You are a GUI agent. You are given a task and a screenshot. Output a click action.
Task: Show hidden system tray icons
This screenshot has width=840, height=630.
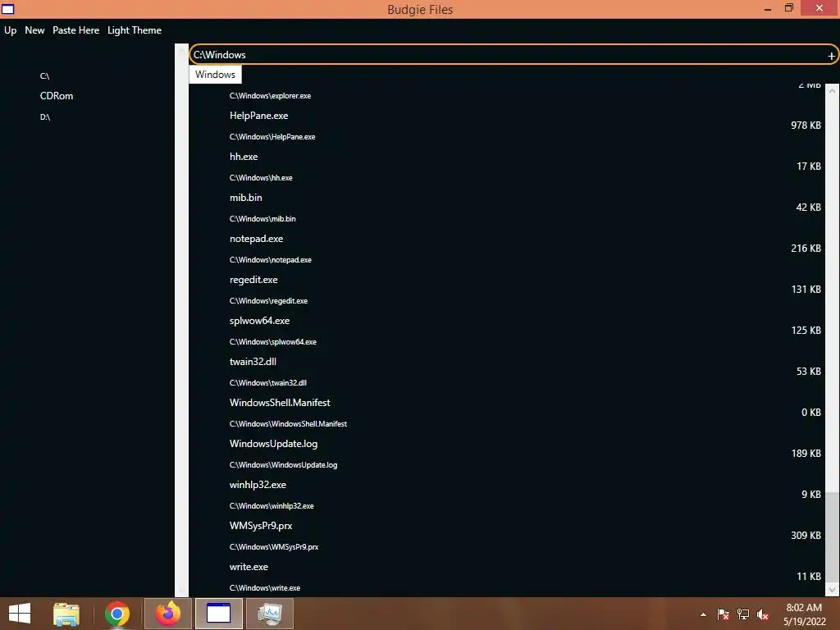pos(703,614)
